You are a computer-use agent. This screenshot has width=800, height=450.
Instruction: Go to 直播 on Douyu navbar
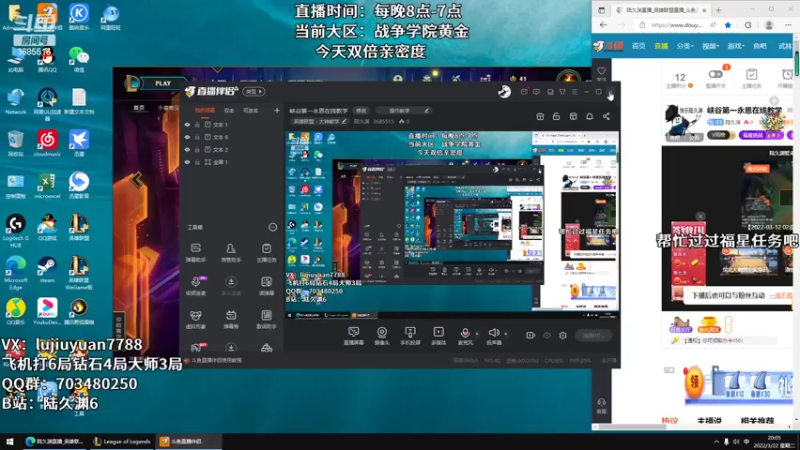tap(661, 46)
